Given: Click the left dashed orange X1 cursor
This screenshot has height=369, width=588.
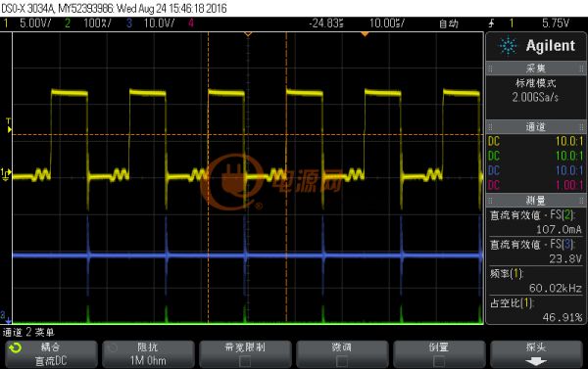Looking at the screenshot, I should click(x=209, y=177).
